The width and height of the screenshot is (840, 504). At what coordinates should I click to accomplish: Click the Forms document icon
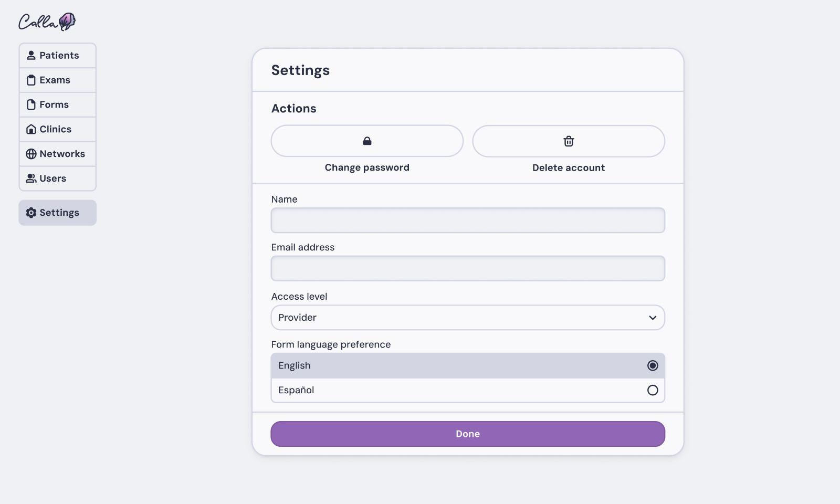point(31,104)
